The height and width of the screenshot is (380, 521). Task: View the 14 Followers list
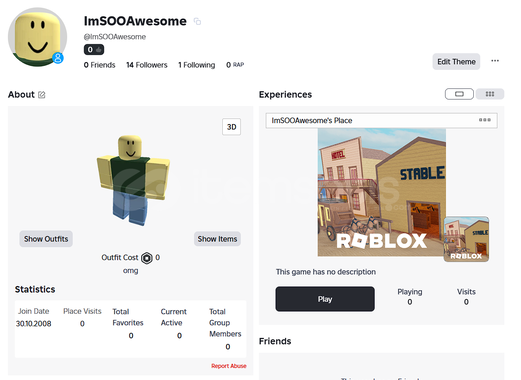click(147, 65)
